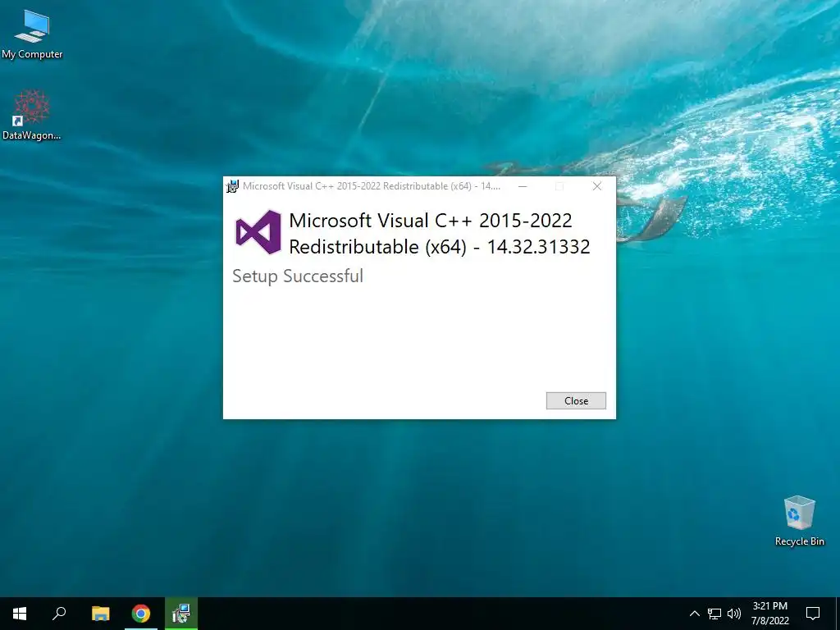Select the Recycle Bin icon

799,521
